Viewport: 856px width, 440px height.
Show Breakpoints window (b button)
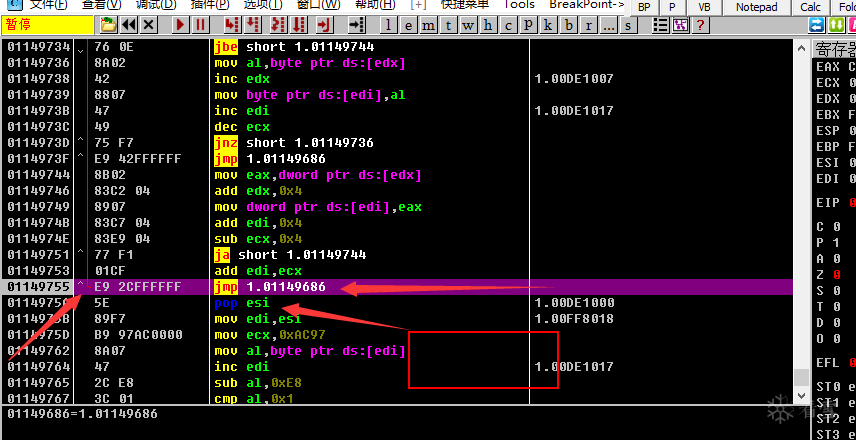[x=568, y=25]
